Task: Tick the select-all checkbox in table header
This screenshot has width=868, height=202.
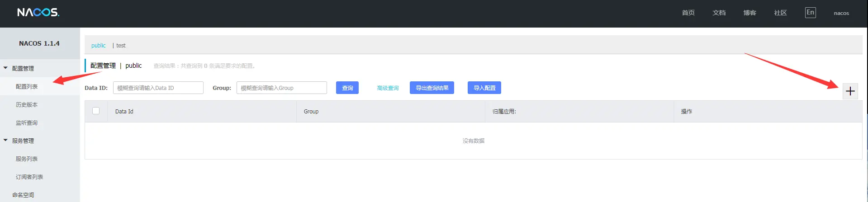Action: click(96, 111)
